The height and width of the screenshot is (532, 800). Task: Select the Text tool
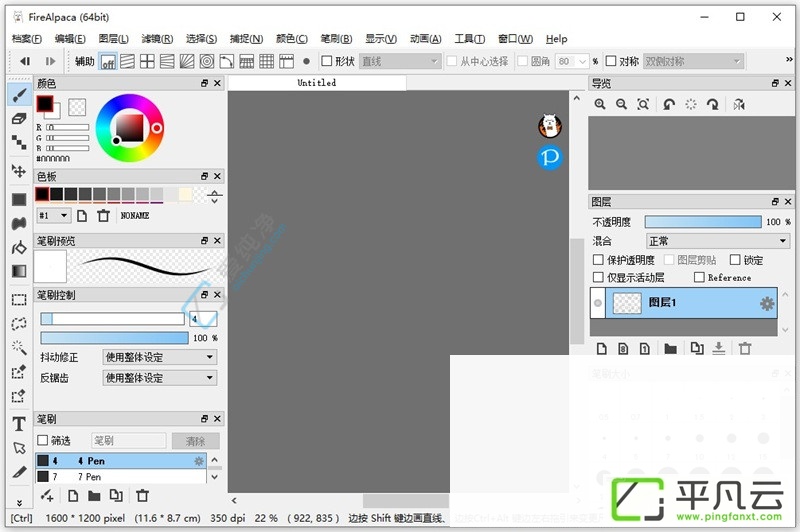(x=19, y=424)
